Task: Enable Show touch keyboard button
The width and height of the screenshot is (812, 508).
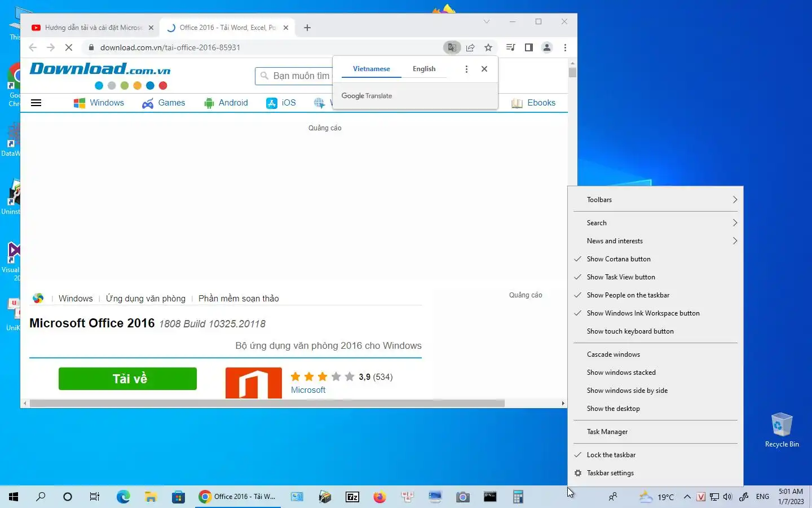Action: [655, 331]
